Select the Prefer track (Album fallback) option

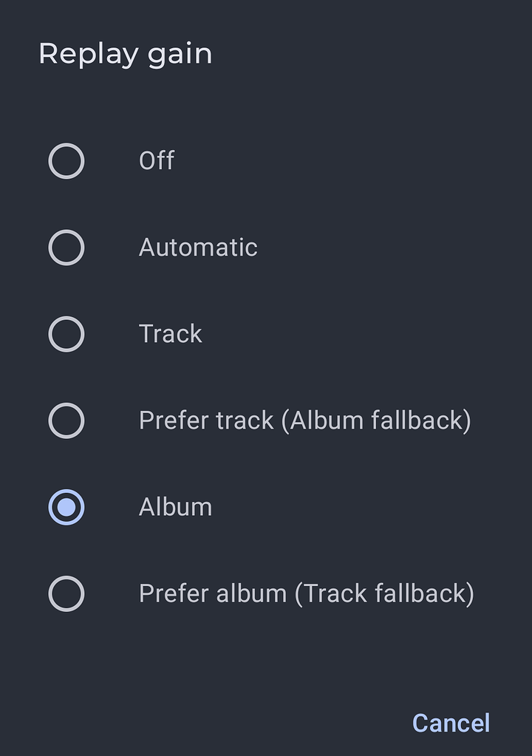click(66, 420)
